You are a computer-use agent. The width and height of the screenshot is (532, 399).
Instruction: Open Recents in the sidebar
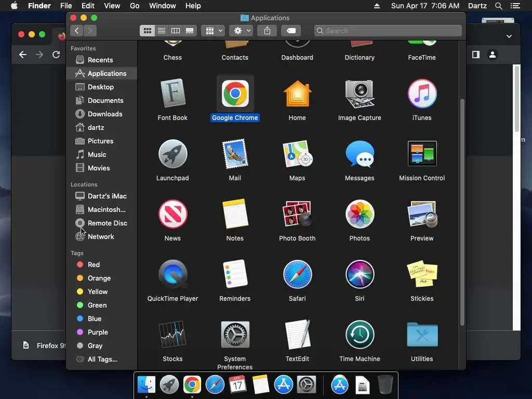101,60
